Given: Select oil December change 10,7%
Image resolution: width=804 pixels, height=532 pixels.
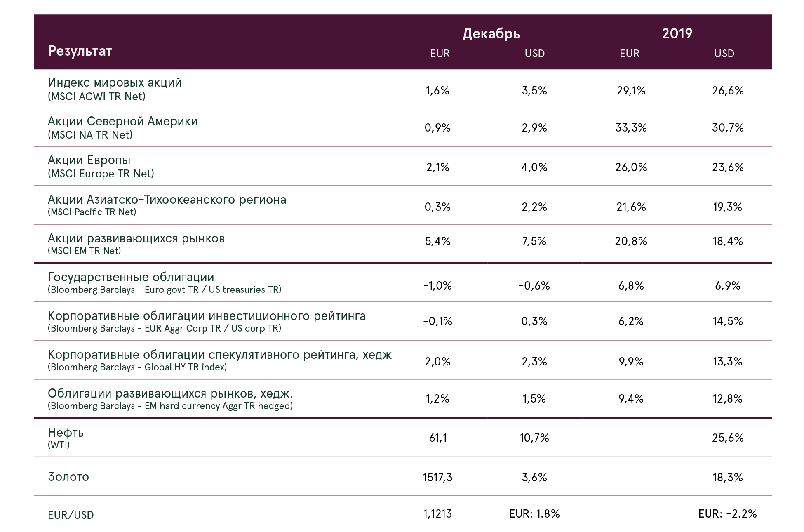Looking at the screenshot, I should coord(534,438).
